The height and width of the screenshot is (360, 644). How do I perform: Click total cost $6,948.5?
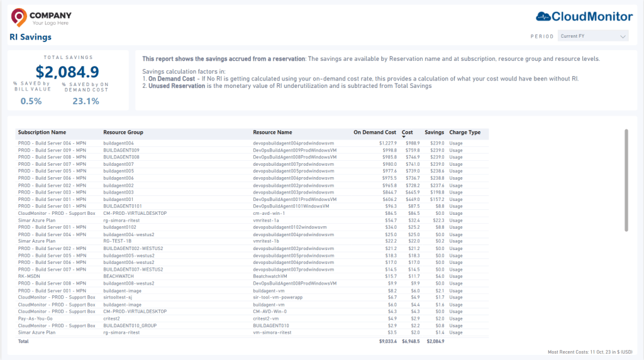pyautogui.click(x=411, y=342)
